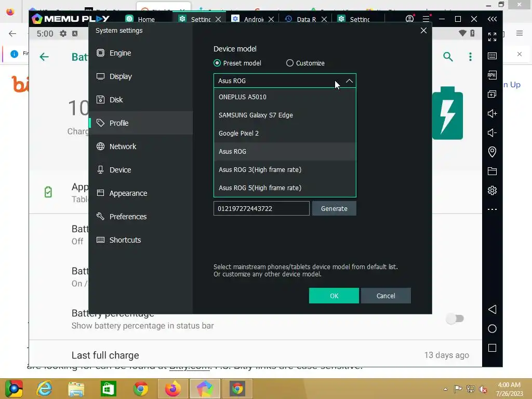This screenshot has width=532, height=399.
Task: Confirm settings with the OK button
Action: [x=334, y=296]
